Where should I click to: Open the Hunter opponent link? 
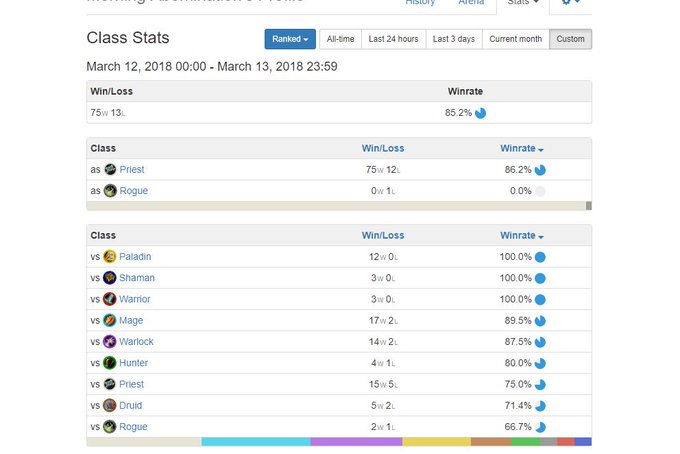pyautogui.click(x=133, y=363)
